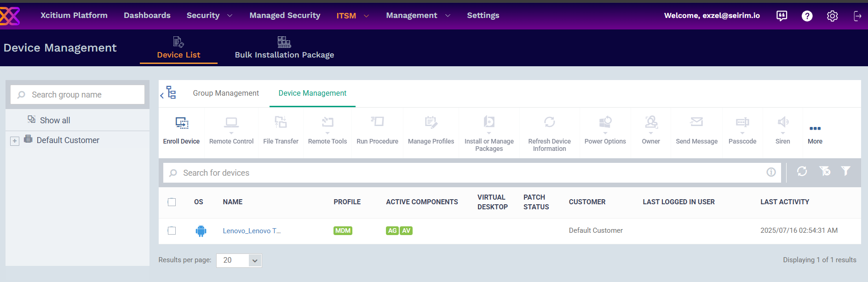Select the Remote Control tool

231,131
